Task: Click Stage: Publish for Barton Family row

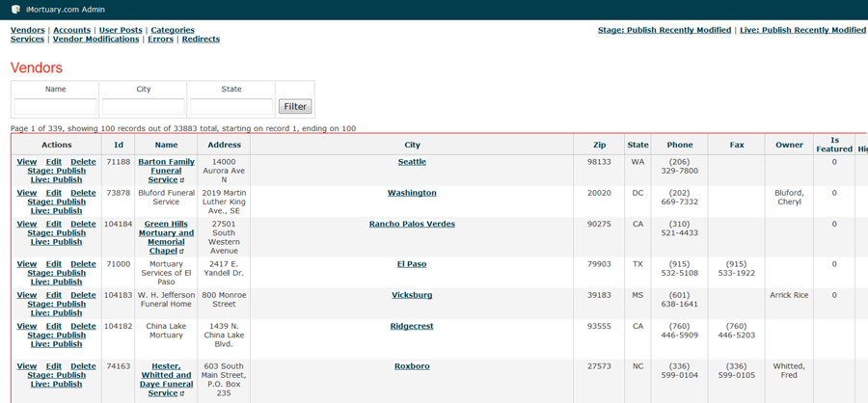Action: point(57,171)
